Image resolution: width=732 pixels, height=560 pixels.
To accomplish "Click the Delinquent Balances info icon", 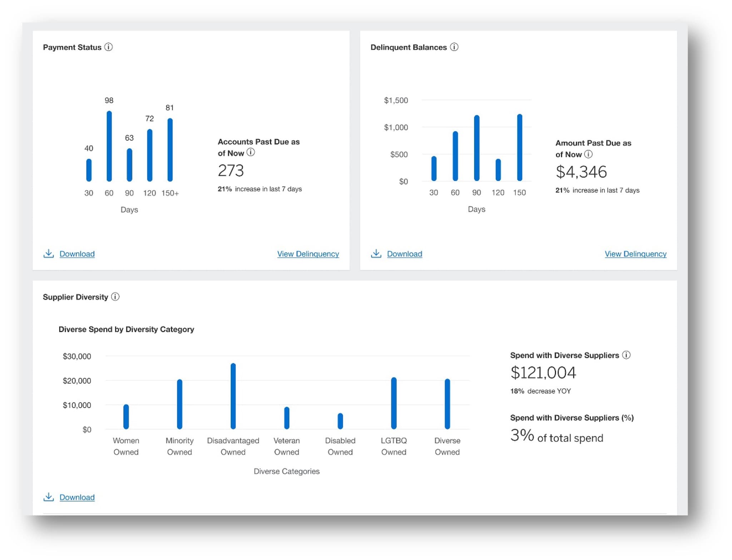I will click(454, 47).
